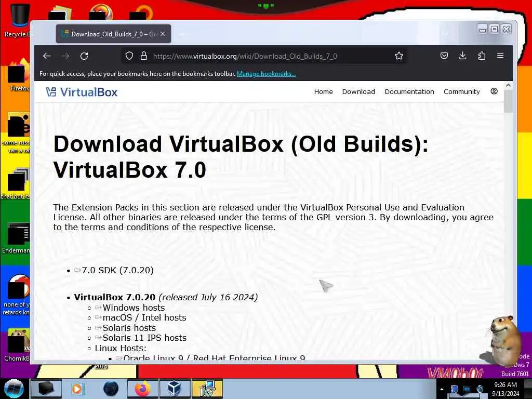Bookmark this page with the star
The width and height of the screenshot is (532, 399).
[x=399, y=56]
